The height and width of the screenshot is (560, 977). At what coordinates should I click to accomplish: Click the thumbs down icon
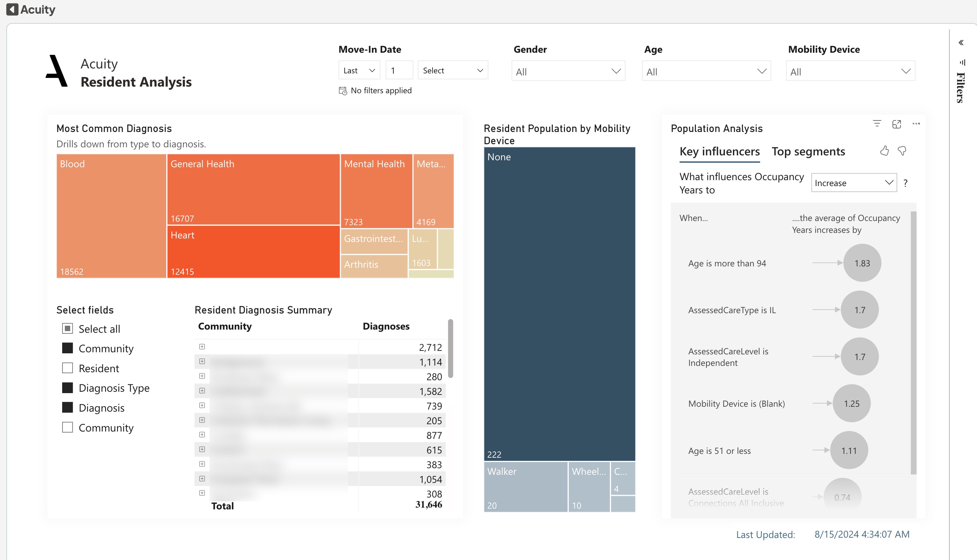pos(902,151)
